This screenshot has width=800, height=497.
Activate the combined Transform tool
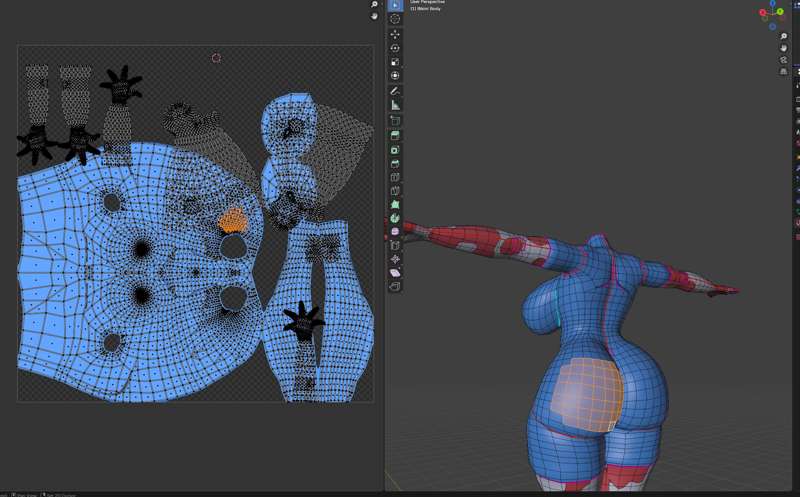(x=395, y=76)
